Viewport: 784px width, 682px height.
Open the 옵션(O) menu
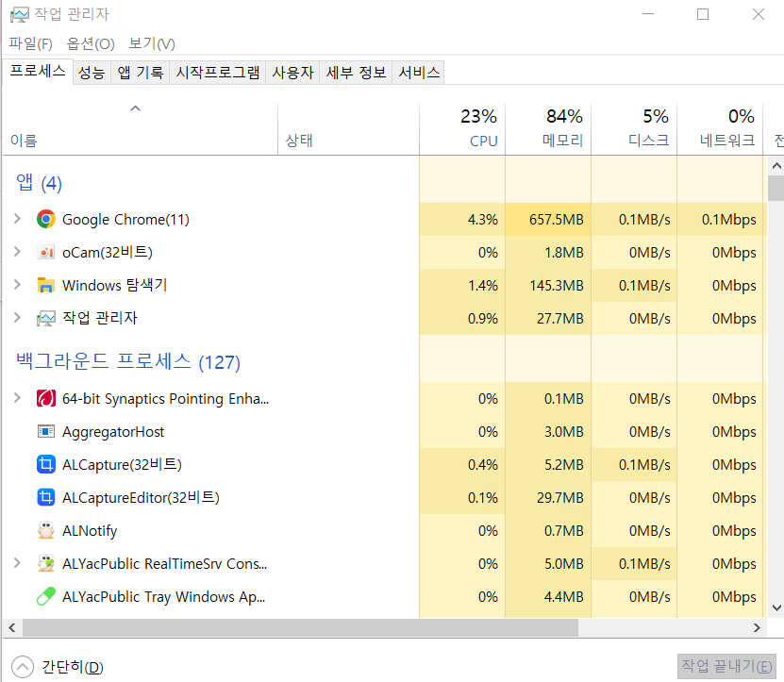tap(91, 44)
